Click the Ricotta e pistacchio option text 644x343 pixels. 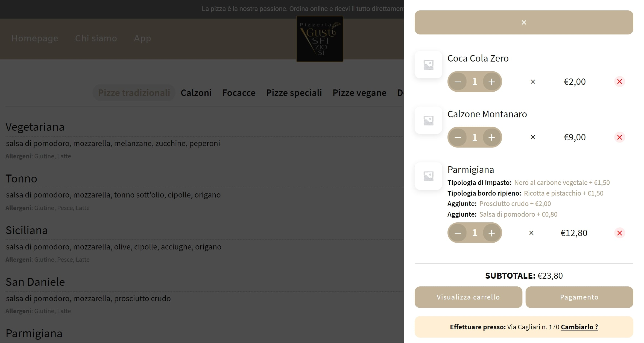(564, 193)
